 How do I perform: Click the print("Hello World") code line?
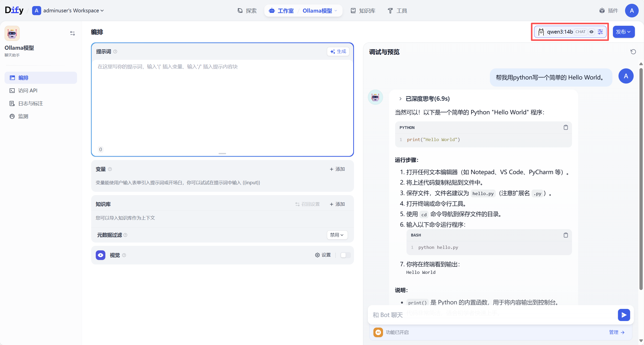coord(433,140)
